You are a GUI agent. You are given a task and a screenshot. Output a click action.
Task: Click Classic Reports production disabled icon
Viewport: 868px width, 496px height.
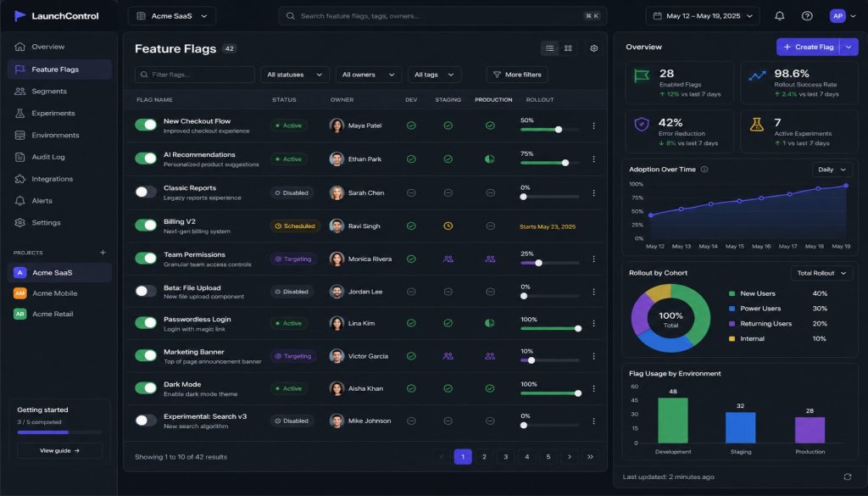point(490,192)
